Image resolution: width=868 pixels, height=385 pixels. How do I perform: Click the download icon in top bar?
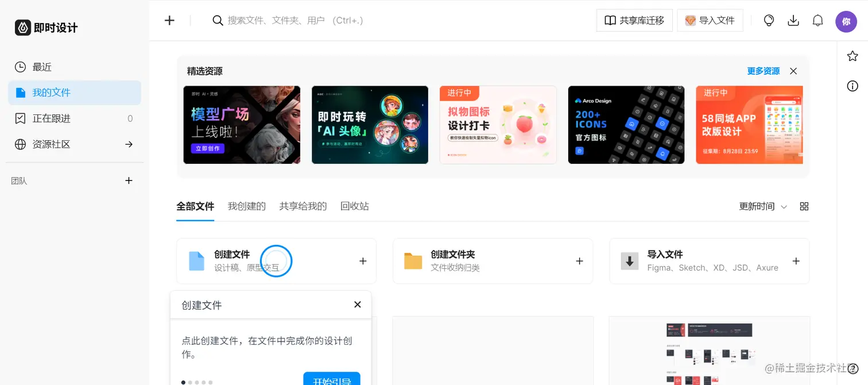pos(793,21)
